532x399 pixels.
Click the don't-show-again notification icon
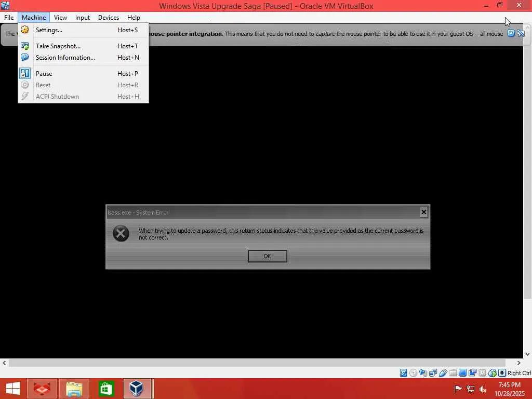pyautogui.click(x=521, y=33)
